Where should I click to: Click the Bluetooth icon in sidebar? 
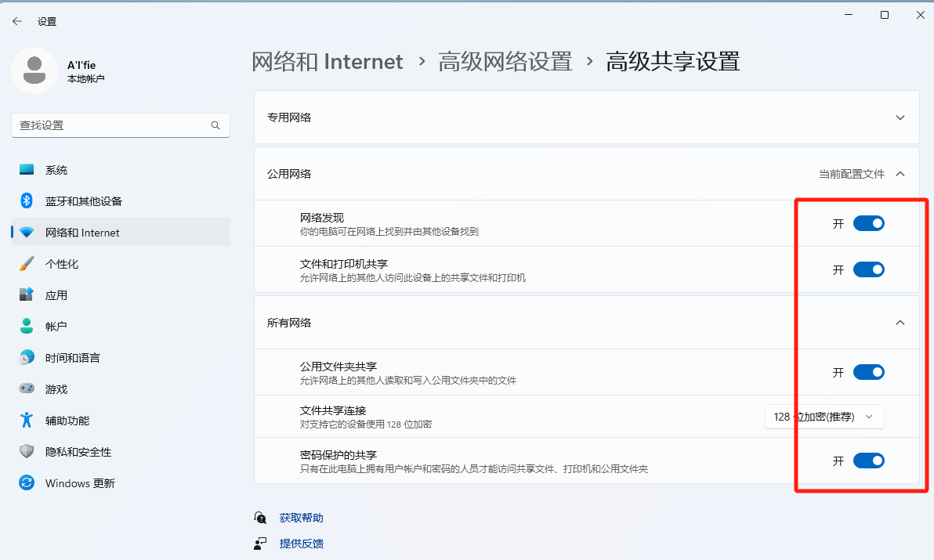(x=26, y=201)
